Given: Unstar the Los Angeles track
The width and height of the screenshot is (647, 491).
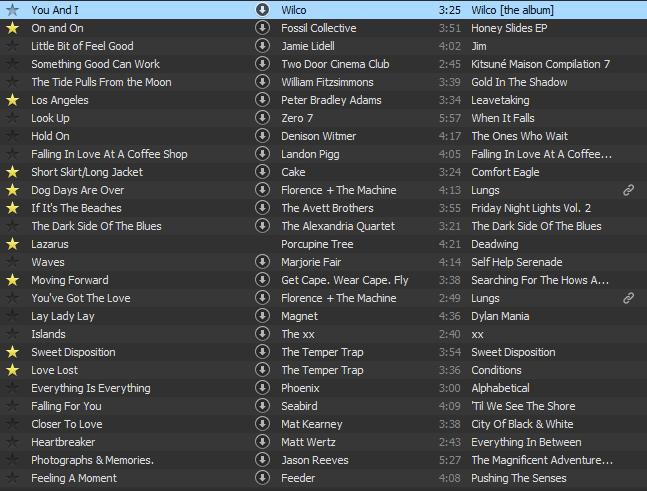Looking at the screenshot, I should pos(13,99).
